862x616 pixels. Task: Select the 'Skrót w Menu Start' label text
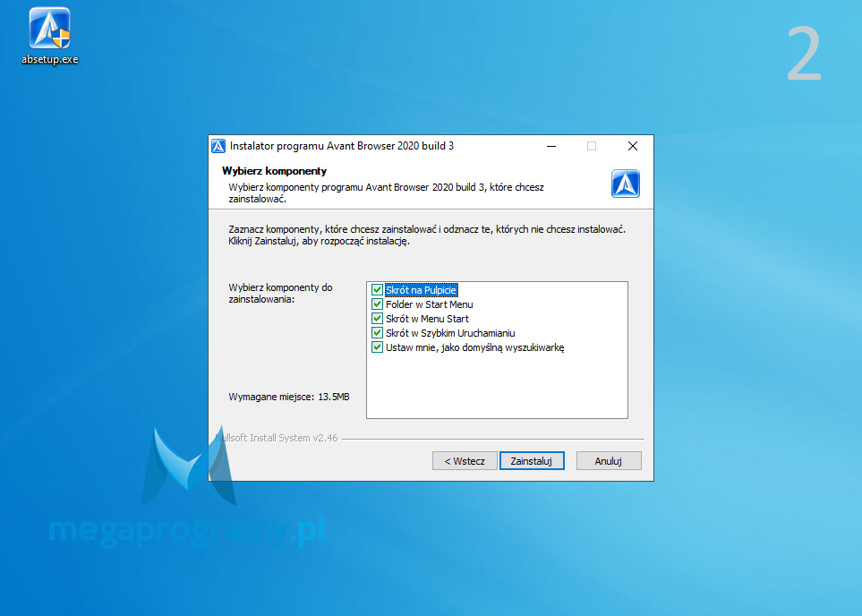[x=427, y=319]
